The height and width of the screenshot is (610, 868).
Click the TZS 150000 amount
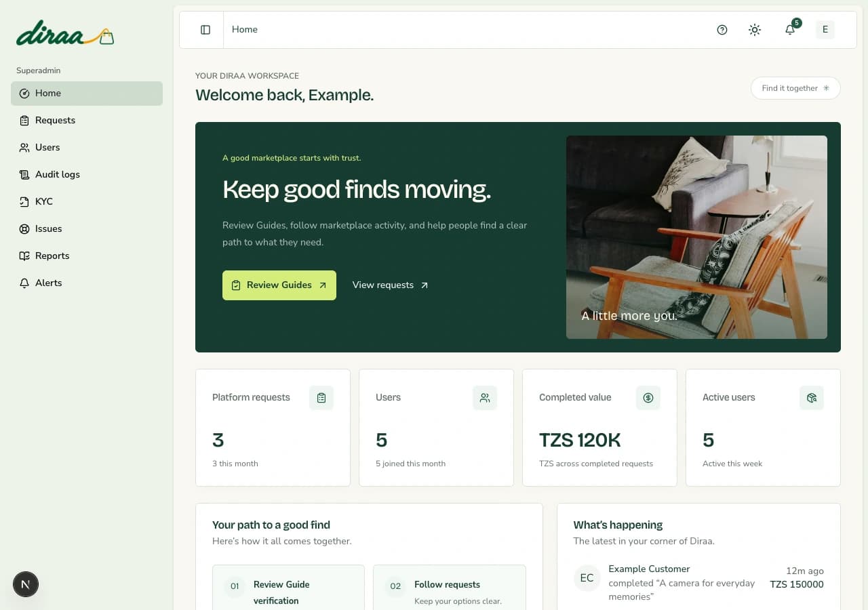coord(797,584)
